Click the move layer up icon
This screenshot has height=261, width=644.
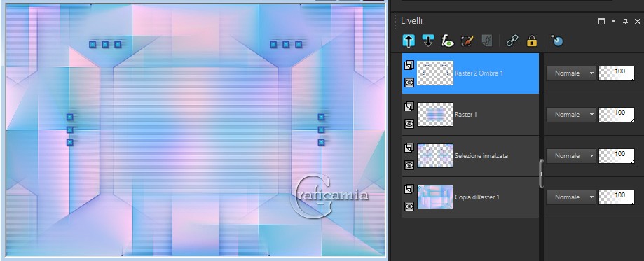pos(409,41)
